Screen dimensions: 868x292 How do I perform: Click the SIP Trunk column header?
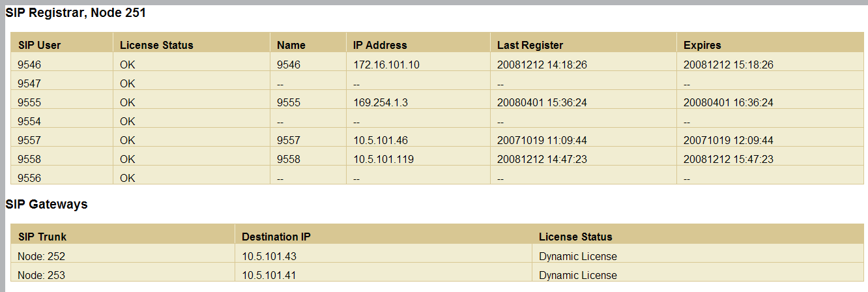pos(42,237)
